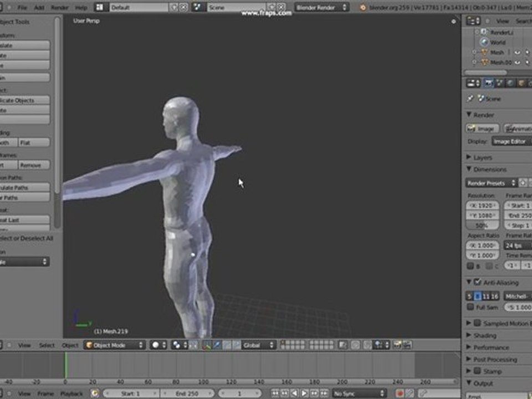Expand the Post Processing panel
The height and width of the screenshot is (399, 532).
[x=469, y=359]
